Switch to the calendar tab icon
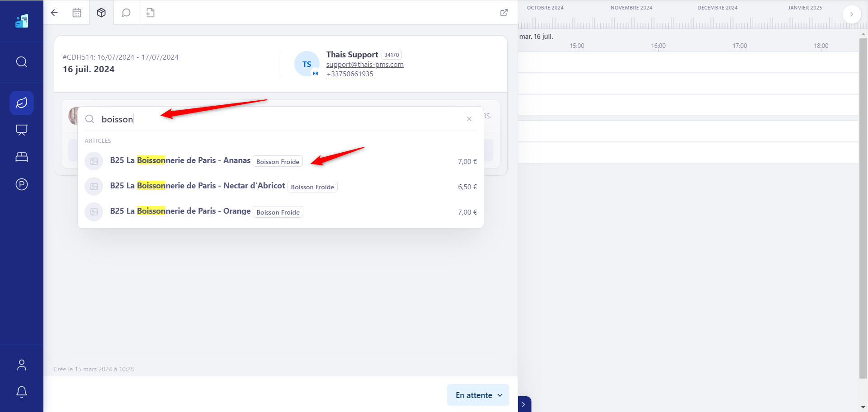This screenshot has height=412, width=868. [77, 13]
